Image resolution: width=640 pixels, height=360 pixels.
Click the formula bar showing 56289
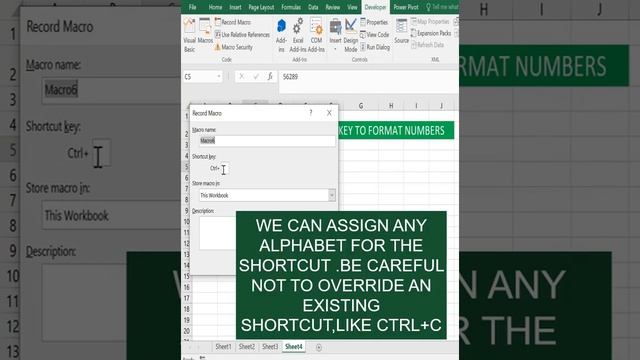pos(369,77)
